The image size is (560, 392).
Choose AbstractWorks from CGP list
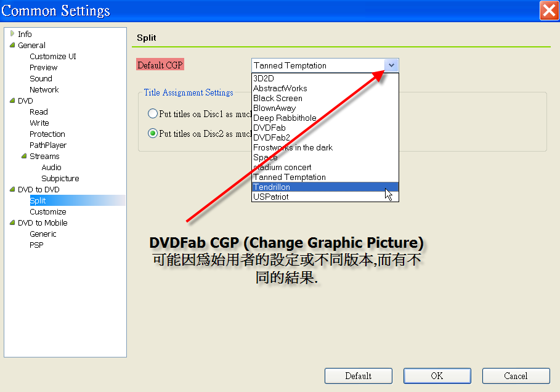(325, 88)
